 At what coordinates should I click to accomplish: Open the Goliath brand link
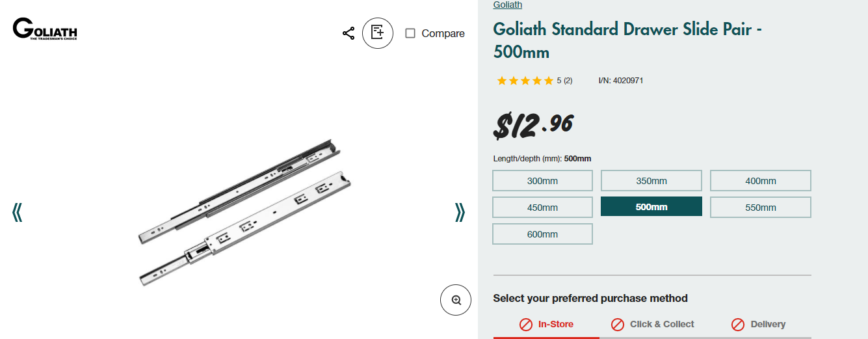(x=507, y=5)
